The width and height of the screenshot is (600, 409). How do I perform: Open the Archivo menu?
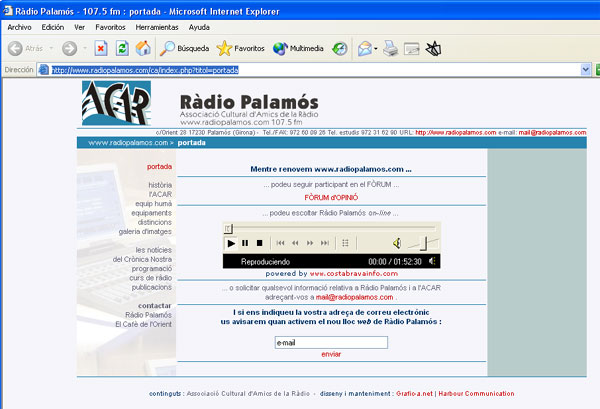coord(20,27)
